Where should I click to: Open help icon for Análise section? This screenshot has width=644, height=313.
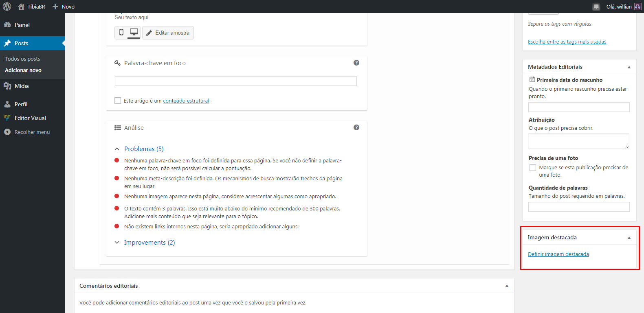click(x=356, y=127)
